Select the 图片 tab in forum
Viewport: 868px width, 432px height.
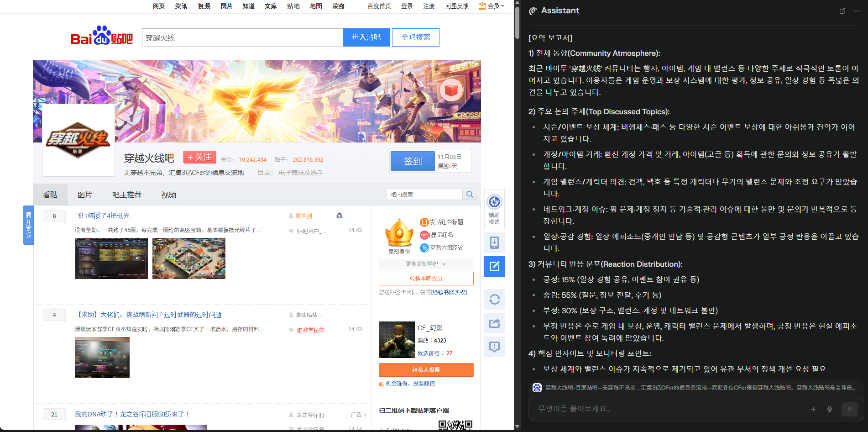coord(84,195)
